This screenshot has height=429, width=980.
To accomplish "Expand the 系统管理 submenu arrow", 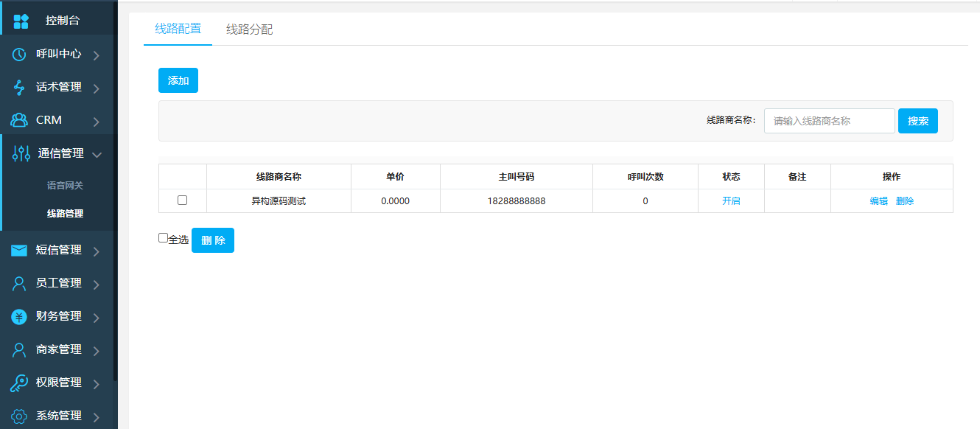I will pyautogui.click(x=97, y=417).
